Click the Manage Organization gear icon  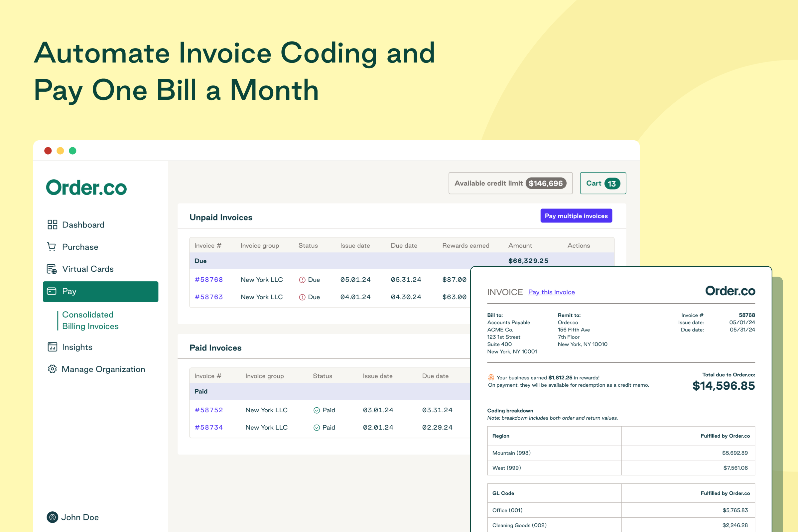click(52, 369)
